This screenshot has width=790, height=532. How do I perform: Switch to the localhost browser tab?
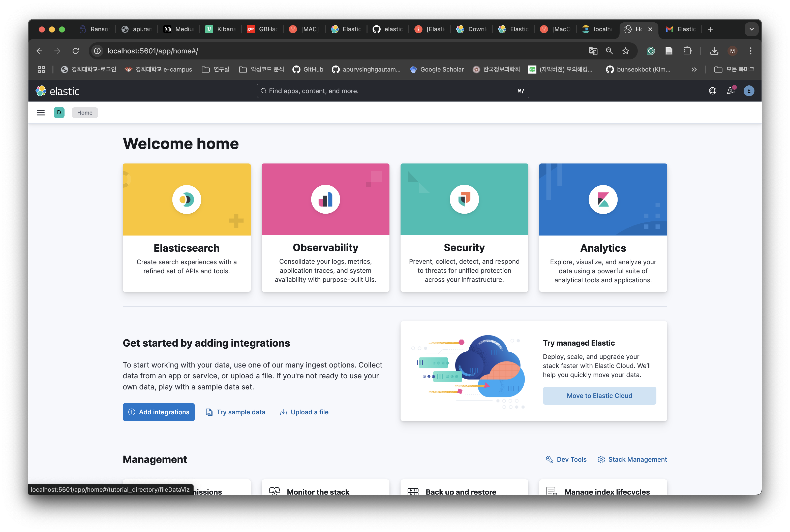597,29
